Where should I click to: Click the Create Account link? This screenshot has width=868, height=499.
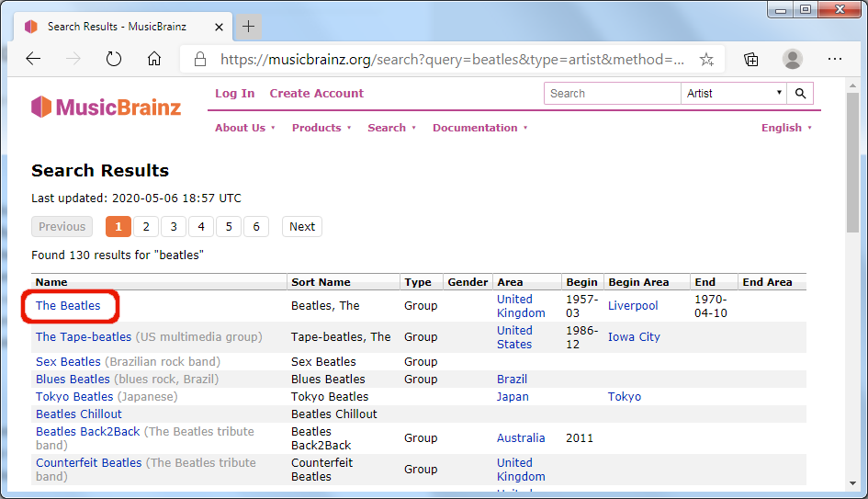[317, 93]
